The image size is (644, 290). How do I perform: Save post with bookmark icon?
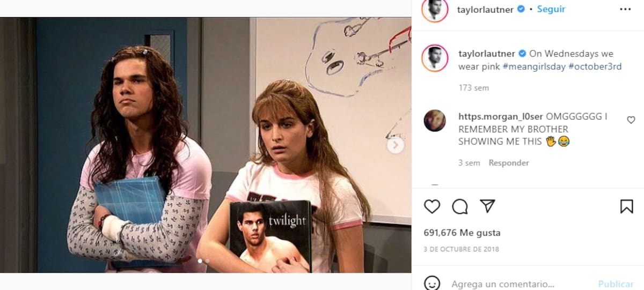click(x=626, y=206)
